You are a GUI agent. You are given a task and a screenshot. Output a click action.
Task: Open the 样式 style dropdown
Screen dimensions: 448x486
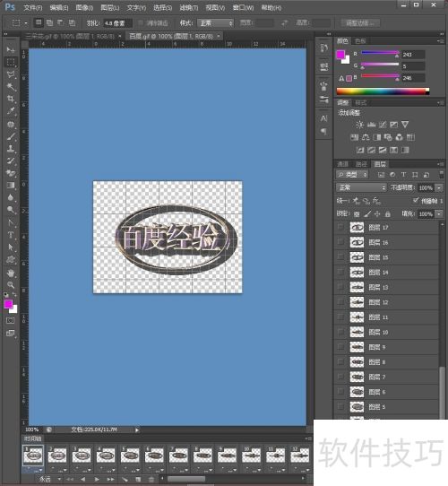point(215,23)
